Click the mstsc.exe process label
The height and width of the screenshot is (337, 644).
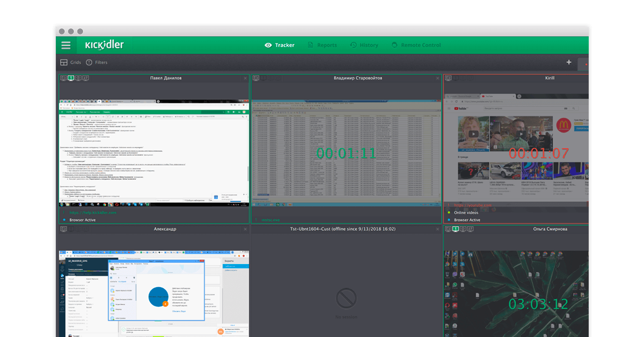coord(270,219)
